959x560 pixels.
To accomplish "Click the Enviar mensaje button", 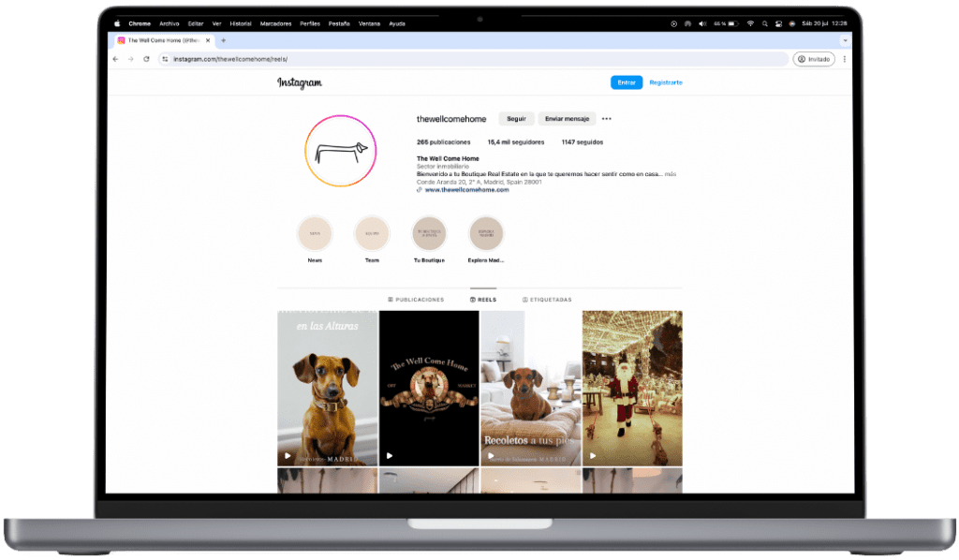I will 567,119.
